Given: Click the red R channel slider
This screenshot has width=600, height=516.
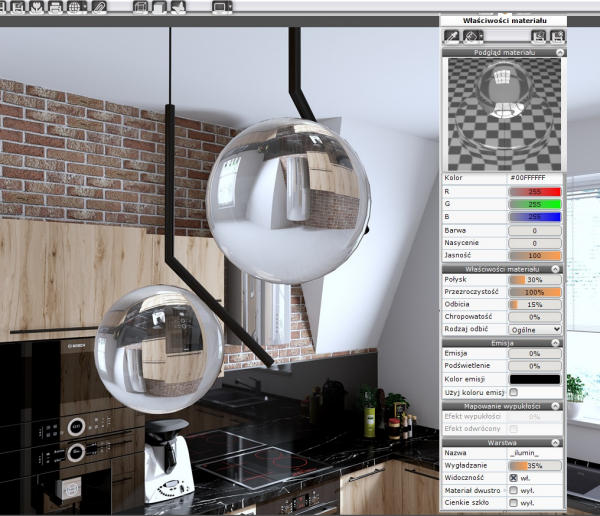Looking at the screenshot, I should point(535,192).
